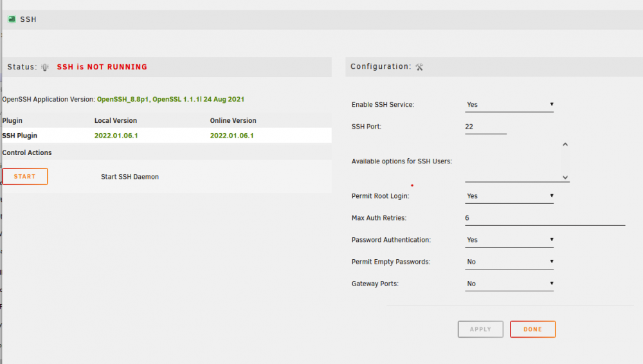
Task: Click the 'Start SSH Daemon' description text
Action: point(130,177)
